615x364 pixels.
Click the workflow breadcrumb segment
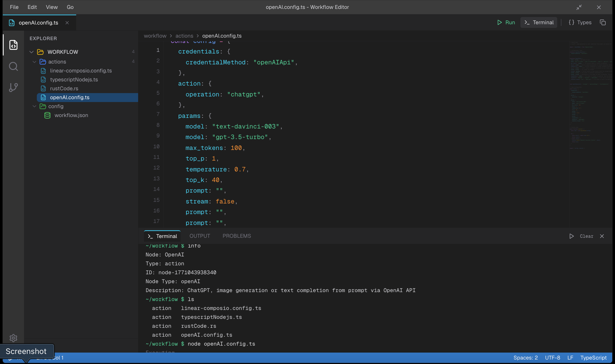point(155,36)
